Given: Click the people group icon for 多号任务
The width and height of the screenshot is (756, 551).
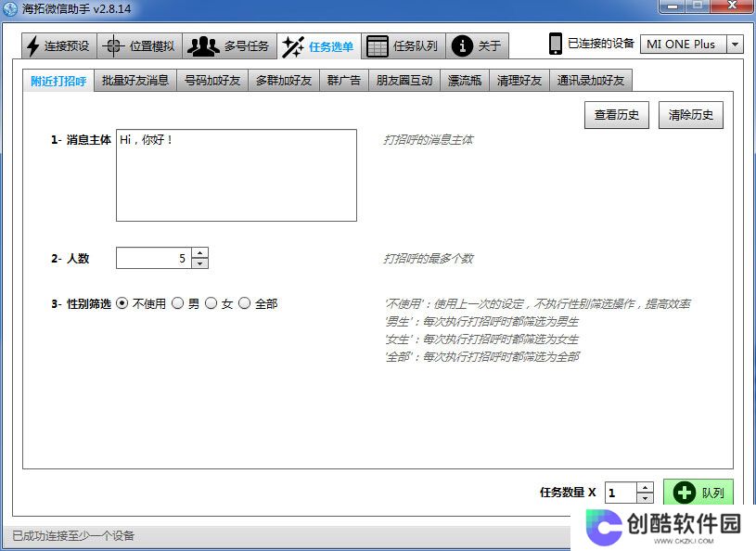Looking at the screenshot, I should pyautogui.click(x=203, y=46).
